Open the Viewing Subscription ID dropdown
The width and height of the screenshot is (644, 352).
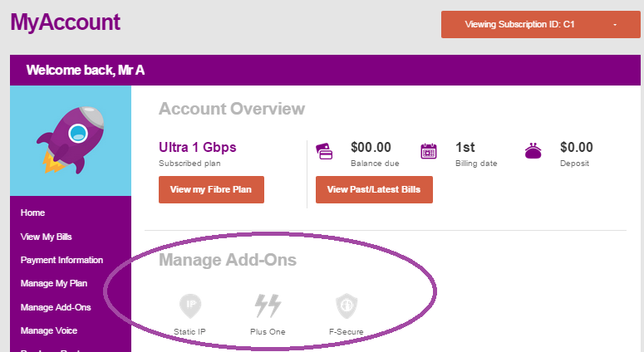point(540,24)
